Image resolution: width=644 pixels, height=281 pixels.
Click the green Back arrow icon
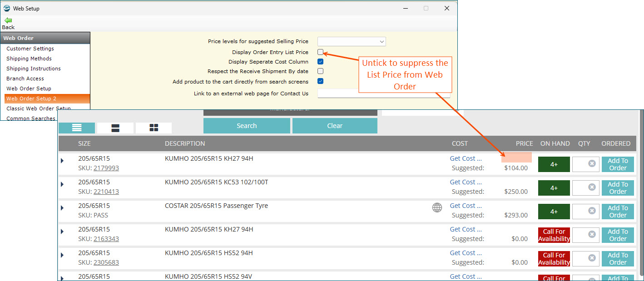[x=8, y=20]
